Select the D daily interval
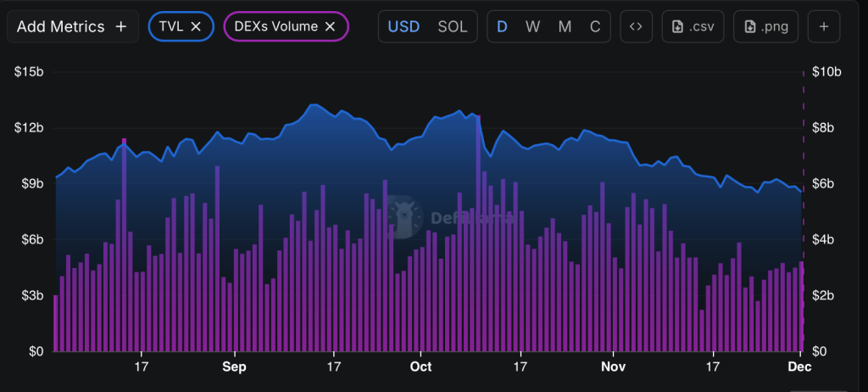868x392 pixels. pyautogui.click(x=502, y=26)
